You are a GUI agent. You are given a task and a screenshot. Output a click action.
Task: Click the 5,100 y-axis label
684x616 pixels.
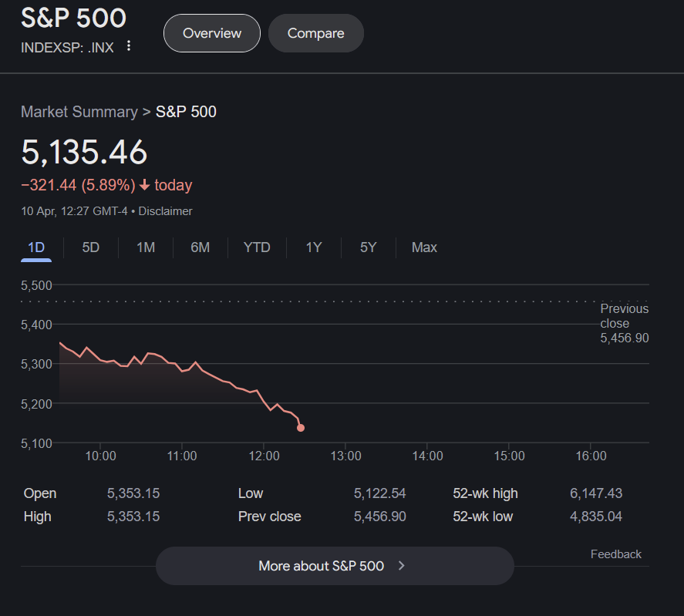point(37,443)
